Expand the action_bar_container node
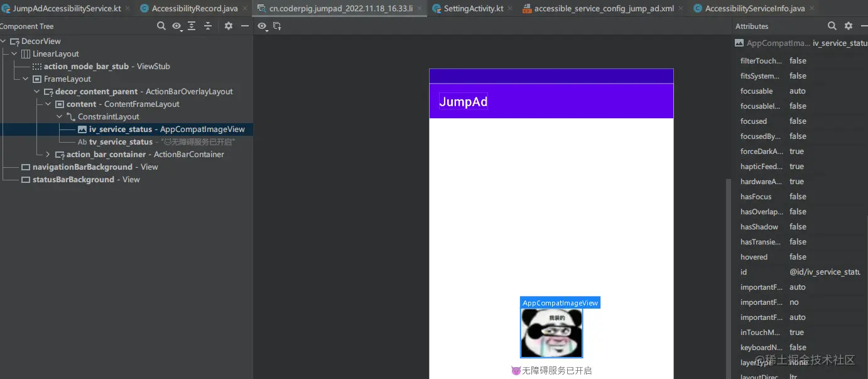The image size is (868, 379). pos(48,155)
